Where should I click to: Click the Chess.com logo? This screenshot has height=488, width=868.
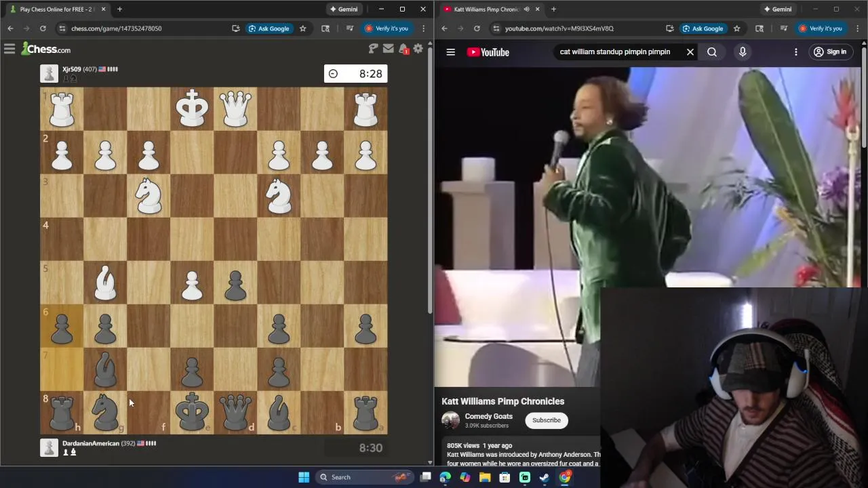(45, 49)
